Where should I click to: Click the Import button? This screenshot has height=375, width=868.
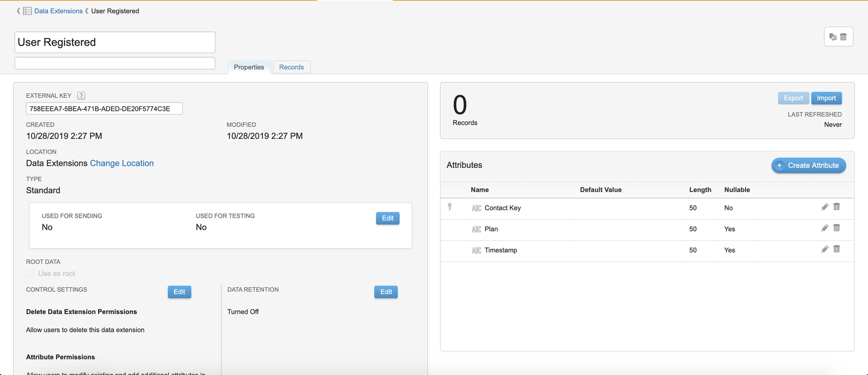826,98
